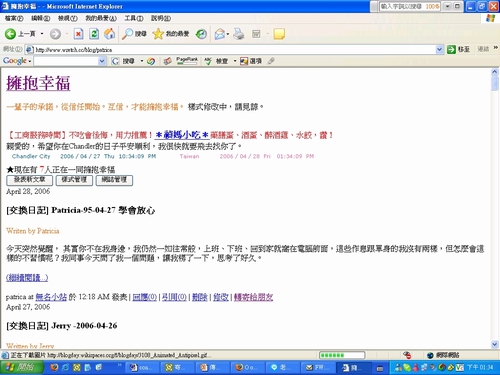The image size is (500, 375).
Task: Click the Mail envelope icon
Action: coord(220,34)
